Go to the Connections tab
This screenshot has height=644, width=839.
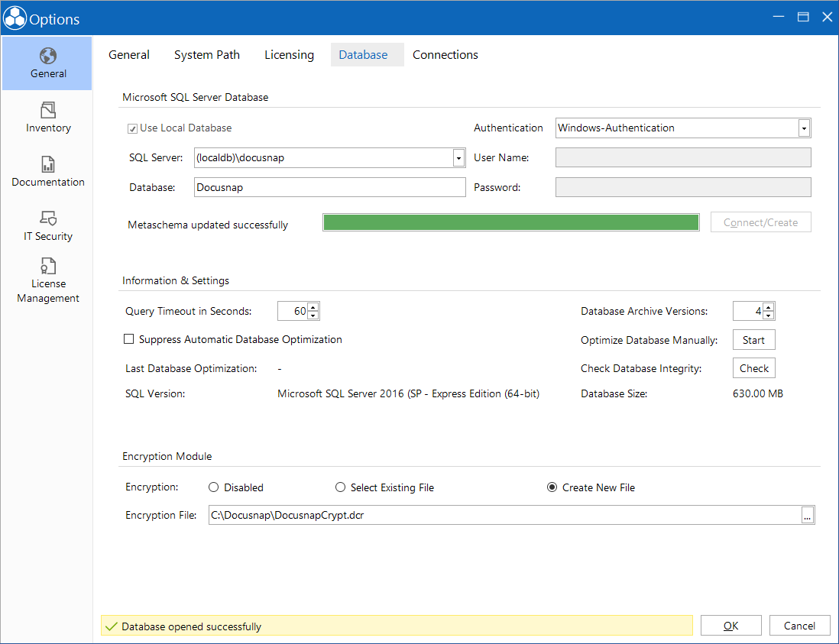pos(445,54)
